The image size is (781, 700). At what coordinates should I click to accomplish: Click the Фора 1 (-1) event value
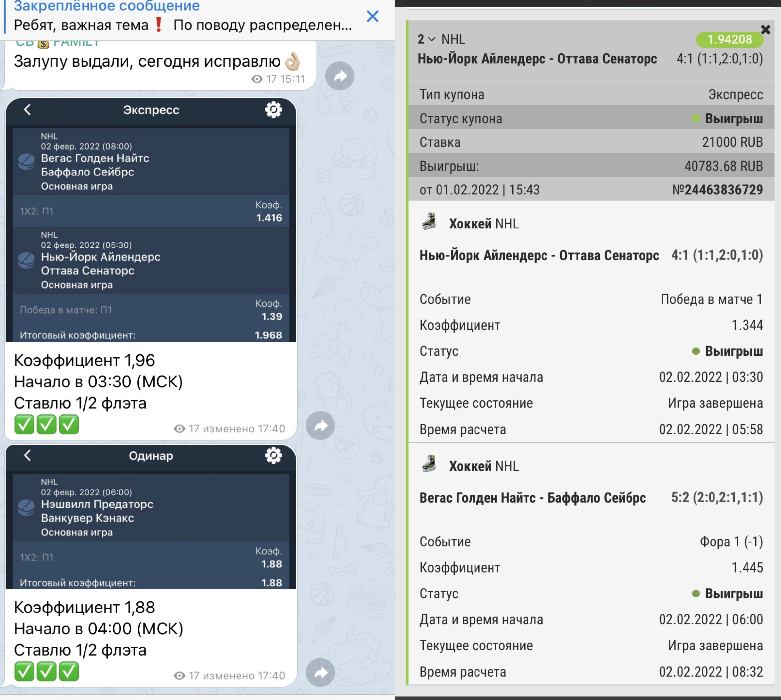731,542
